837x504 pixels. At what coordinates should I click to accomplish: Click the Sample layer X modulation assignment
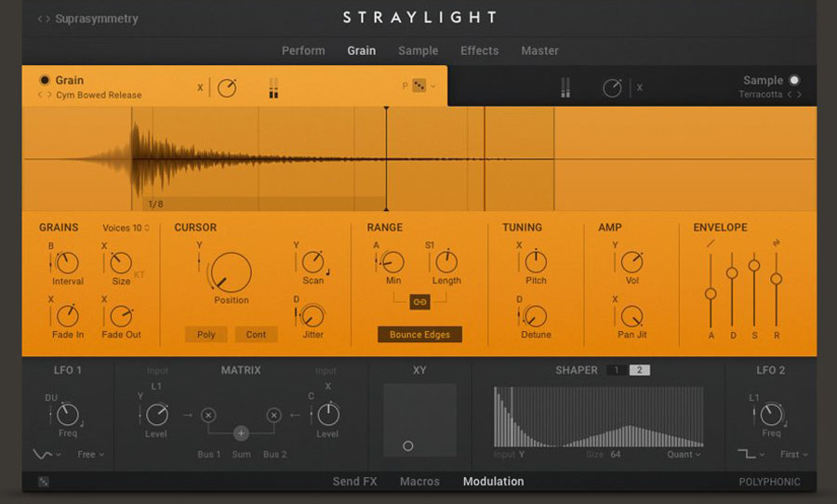coord(640,87)
